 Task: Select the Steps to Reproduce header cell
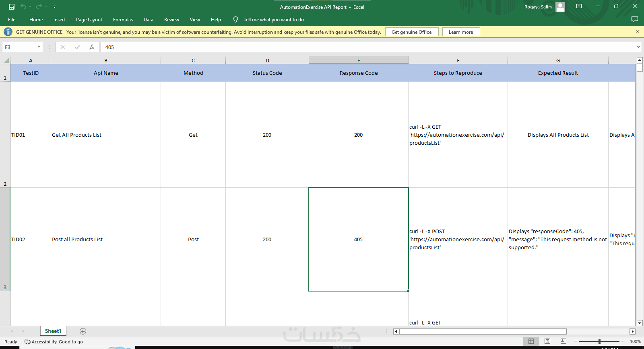(x=458, y=73)
